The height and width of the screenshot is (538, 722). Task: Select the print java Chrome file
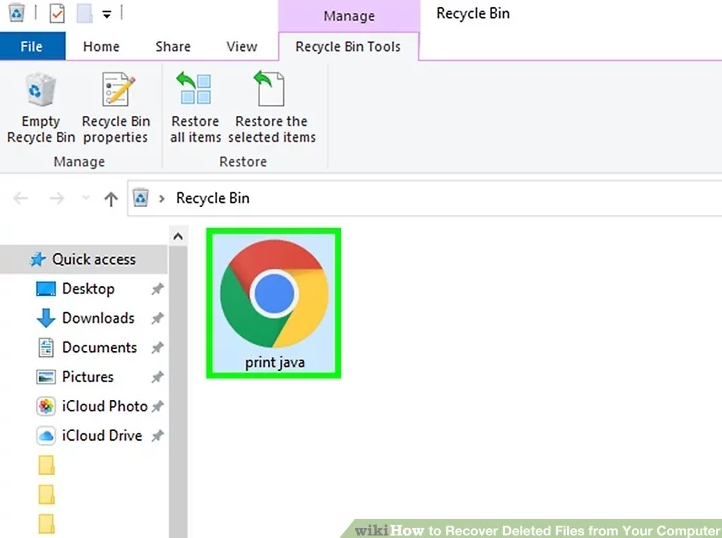click(274, 302)
